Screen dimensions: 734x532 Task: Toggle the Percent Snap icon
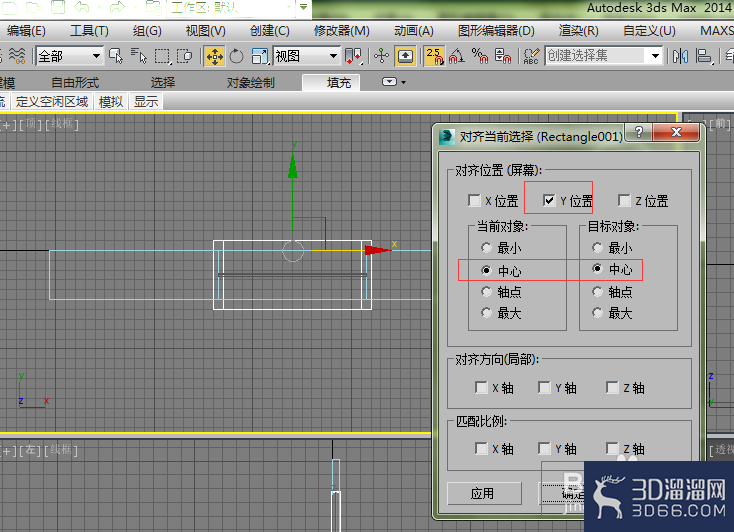pyautogui.click(x=480, y=56)
